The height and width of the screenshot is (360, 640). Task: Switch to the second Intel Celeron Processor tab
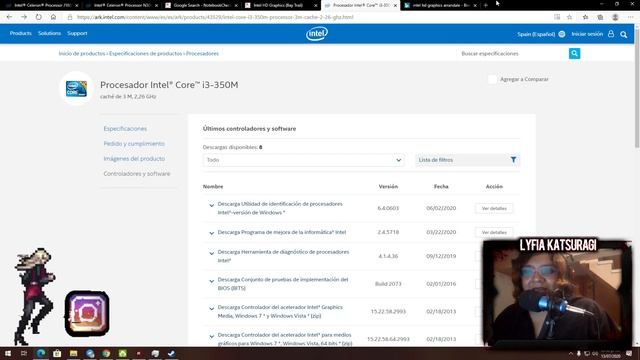[x=122, y=5]
